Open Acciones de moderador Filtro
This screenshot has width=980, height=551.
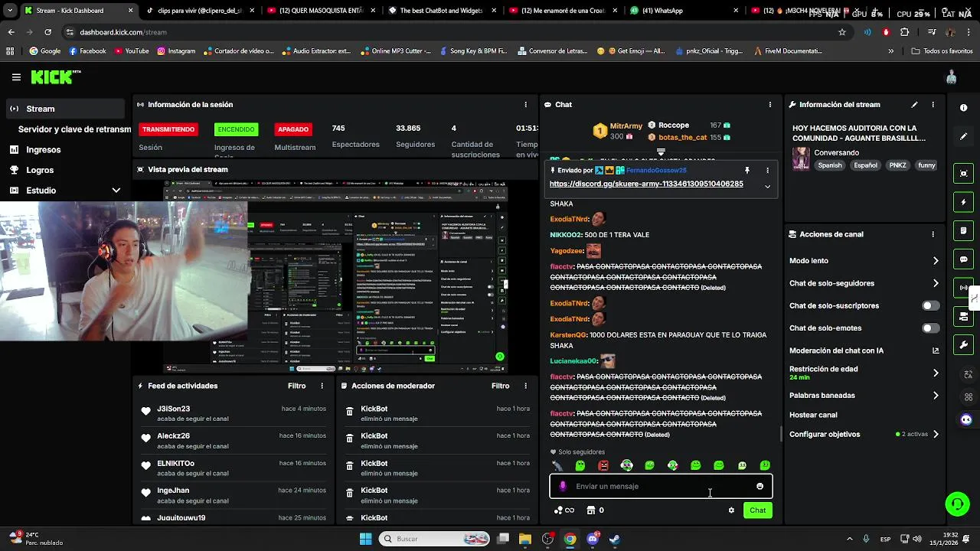(x=500, y=386)
